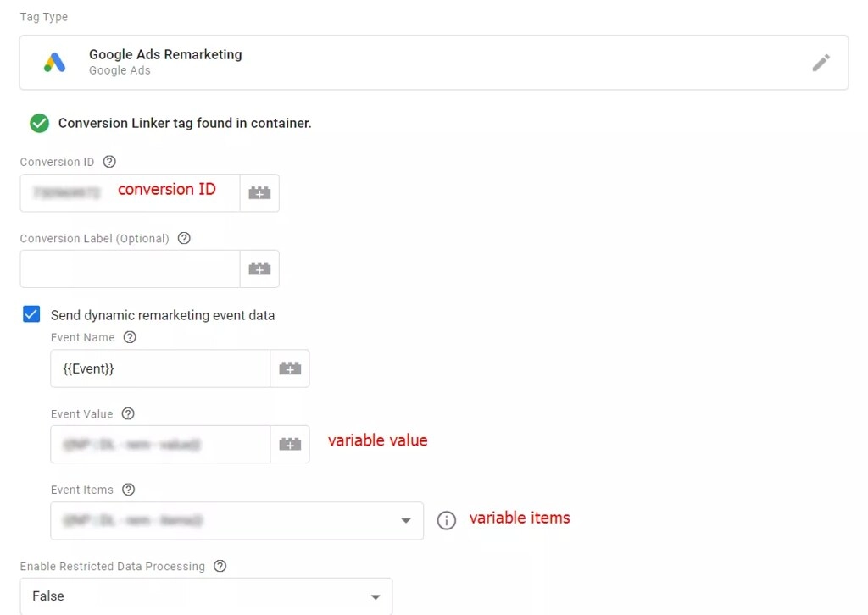Click the Google Ads logo on the tag card

click(54, 62)
